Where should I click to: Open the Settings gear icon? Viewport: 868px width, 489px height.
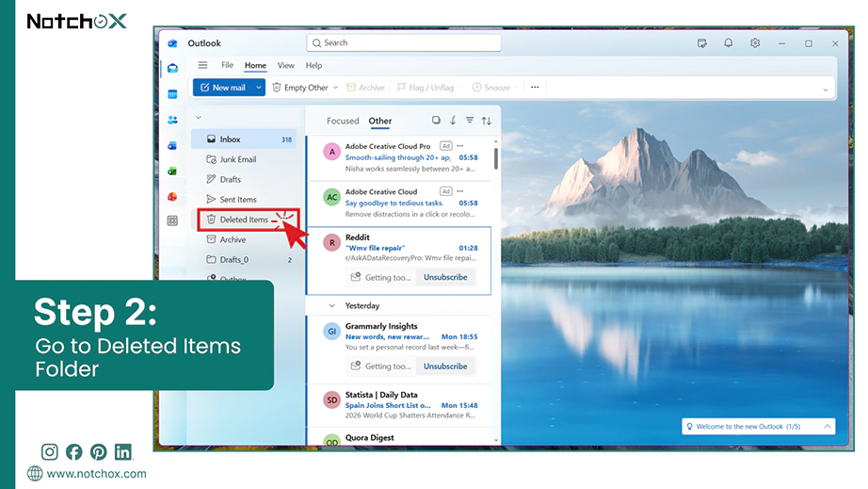(x=754, y=43)
